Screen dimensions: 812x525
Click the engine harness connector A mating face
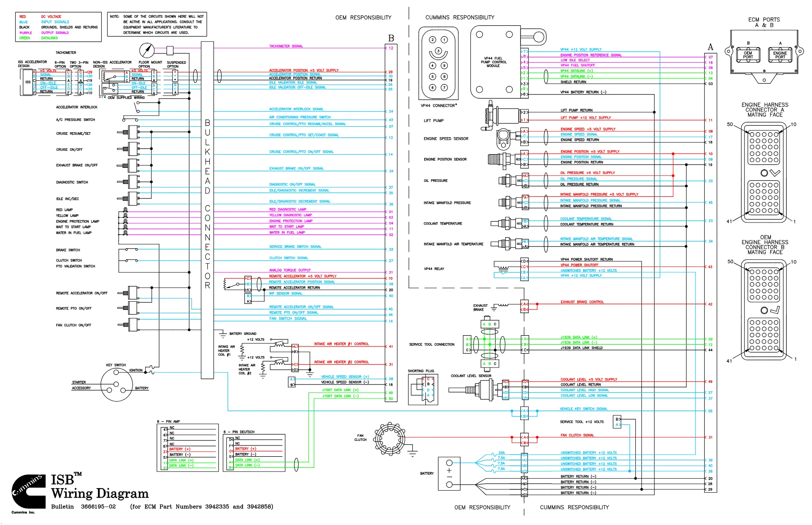(x=763, y=172)
